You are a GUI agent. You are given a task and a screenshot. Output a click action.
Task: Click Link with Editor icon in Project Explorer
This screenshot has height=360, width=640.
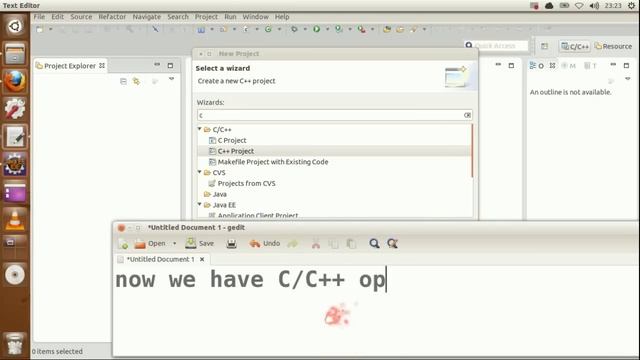(x=136, y=81)
